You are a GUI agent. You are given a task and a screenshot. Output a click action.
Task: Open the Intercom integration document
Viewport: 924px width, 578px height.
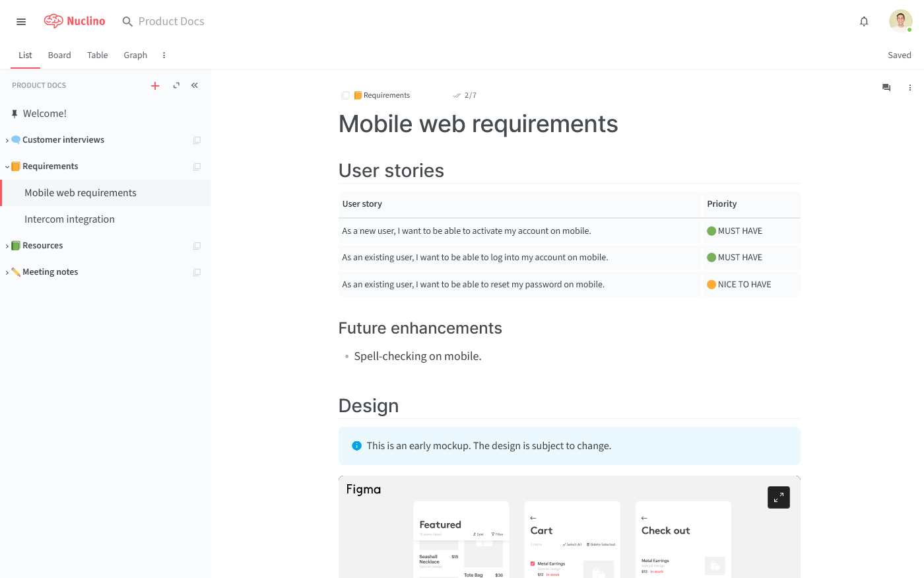coord(69,219)
